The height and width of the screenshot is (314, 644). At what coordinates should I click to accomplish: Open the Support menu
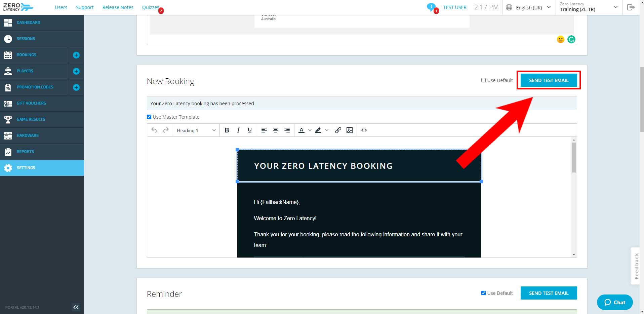pos(85,7)
